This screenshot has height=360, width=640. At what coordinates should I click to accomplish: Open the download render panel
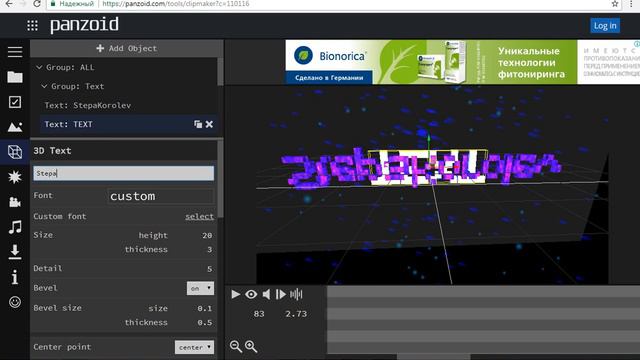pyautogui.click(x=15, y=252)
